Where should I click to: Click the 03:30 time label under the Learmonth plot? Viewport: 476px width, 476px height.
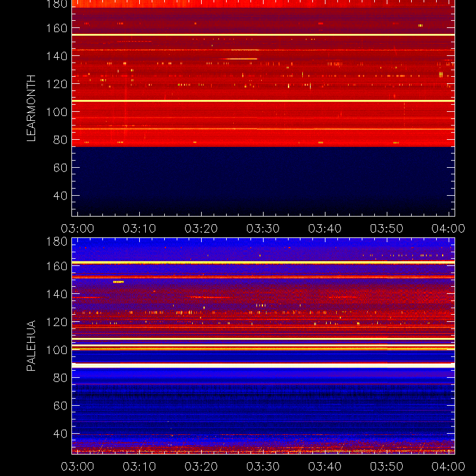tap(263, 228)
